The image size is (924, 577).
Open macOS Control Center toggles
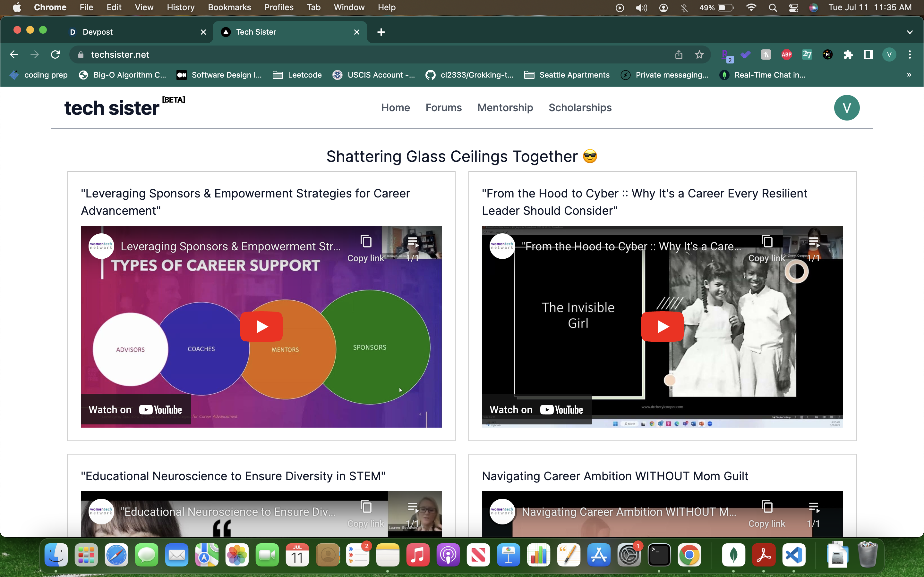793,8
